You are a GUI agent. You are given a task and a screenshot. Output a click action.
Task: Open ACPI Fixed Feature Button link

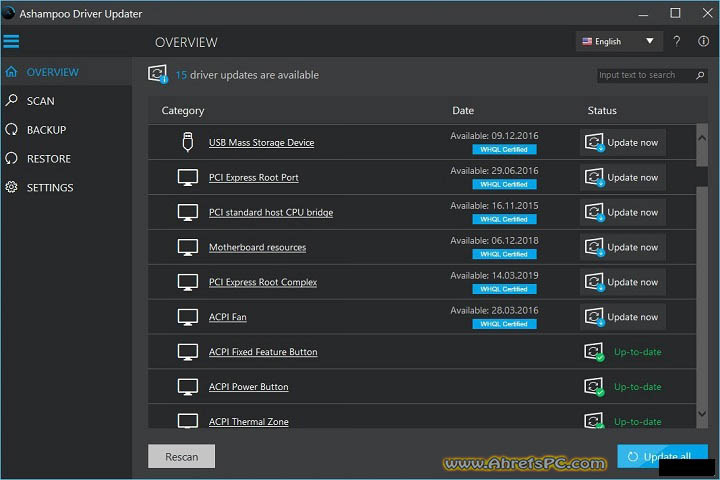(263, 352)
